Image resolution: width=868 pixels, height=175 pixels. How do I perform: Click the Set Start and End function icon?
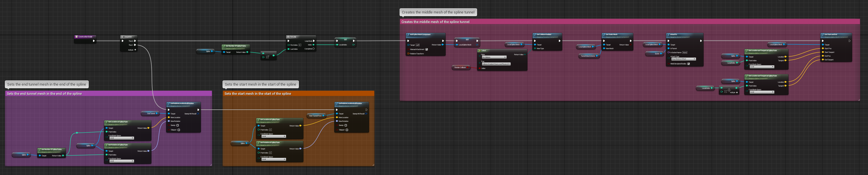(x=823, y=34)
